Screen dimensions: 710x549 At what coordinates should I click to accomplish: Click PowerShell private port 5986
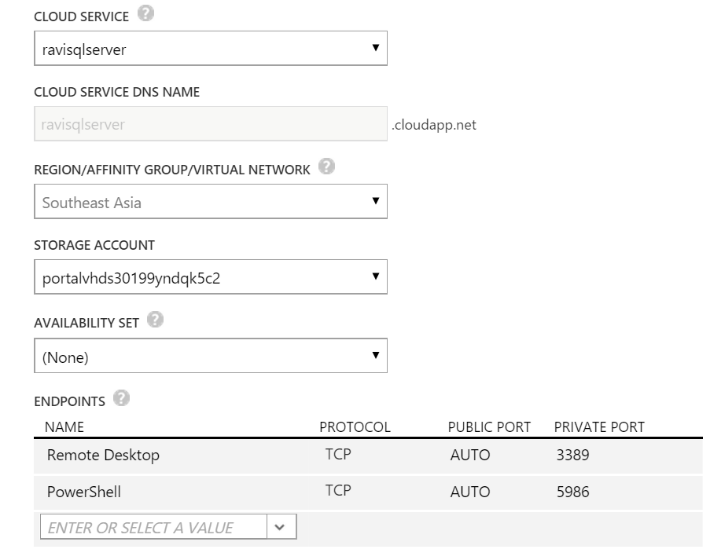point(571,492)
